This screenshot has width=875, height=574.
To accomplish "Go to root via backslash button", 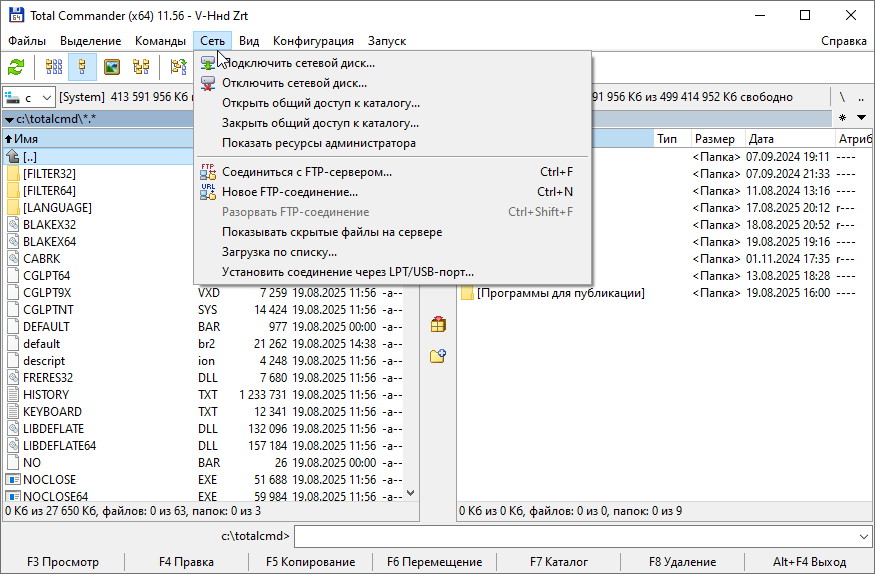I will [842, 98].
